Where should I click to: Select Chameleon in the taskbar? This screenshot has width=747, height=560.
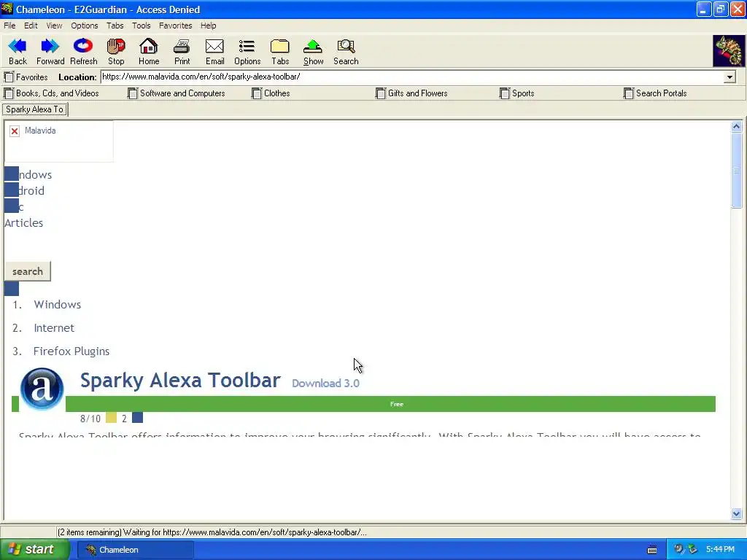(135, 550)
